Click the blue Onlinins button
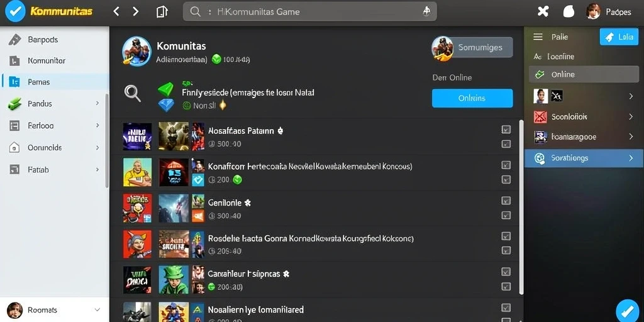 pyautogui.click(x=472, y=98)
